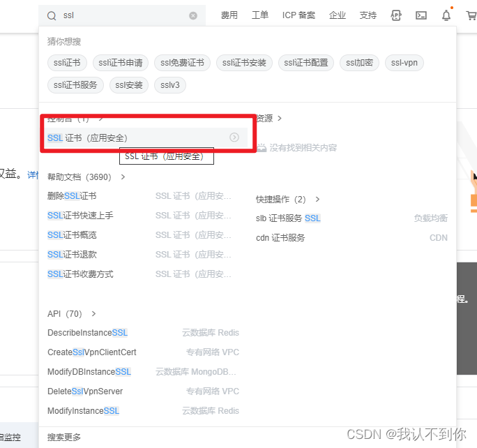The height and width of the screenshot is (448, 477).
Task: Select the ssl证书服务 suggestion chip
Action: pyautogui.click(x=75, y=85)
